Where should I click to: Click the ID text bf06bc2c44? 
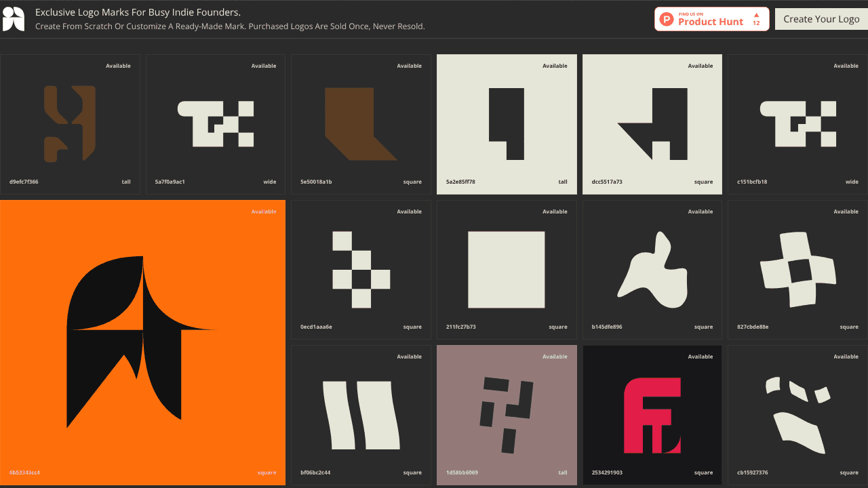pos(315,472)
